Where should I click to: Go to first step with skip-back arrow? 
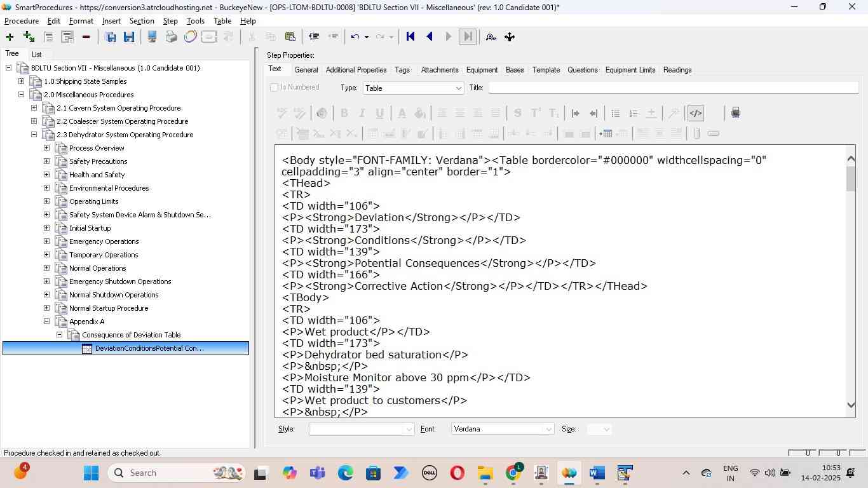410,37
